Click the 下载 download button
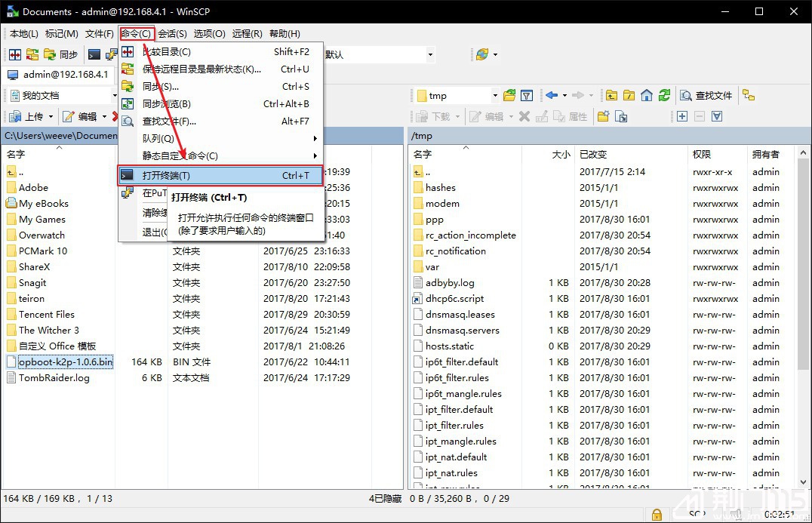812x523 pixels. pyautogui.click(x=434, y=116)
